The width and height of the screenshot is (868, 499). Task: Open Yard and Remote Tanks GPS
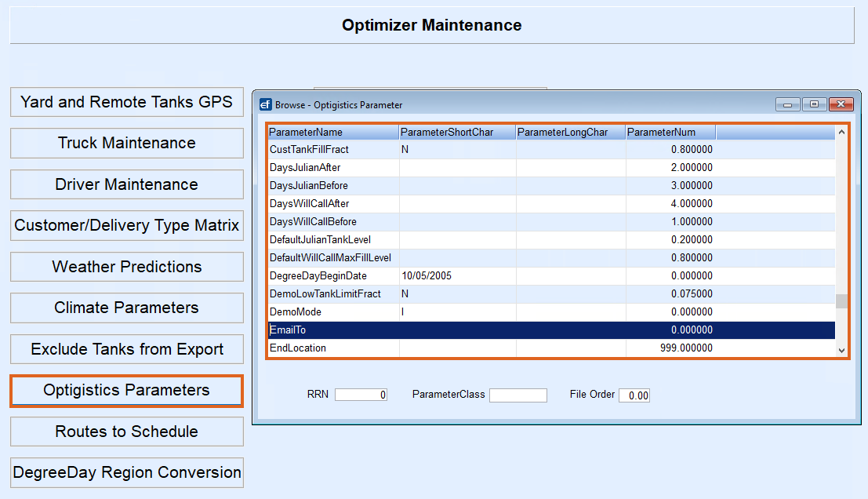127,102
